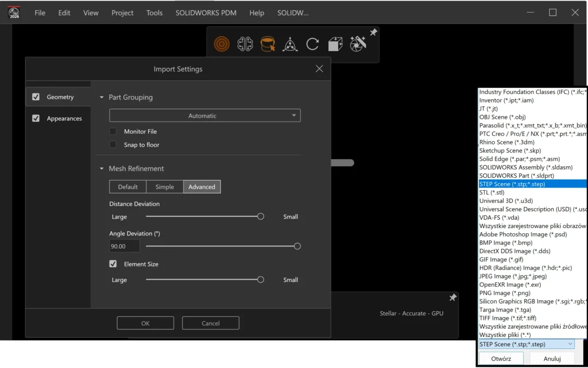Choose JT (*.jt) file type
The width and height of the screenshot is (588, 368).
pos(533,108)
